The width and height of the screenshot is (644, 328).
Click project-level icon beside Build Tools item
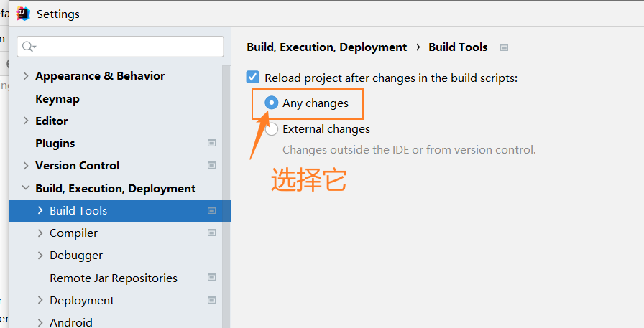click(211, 211)
